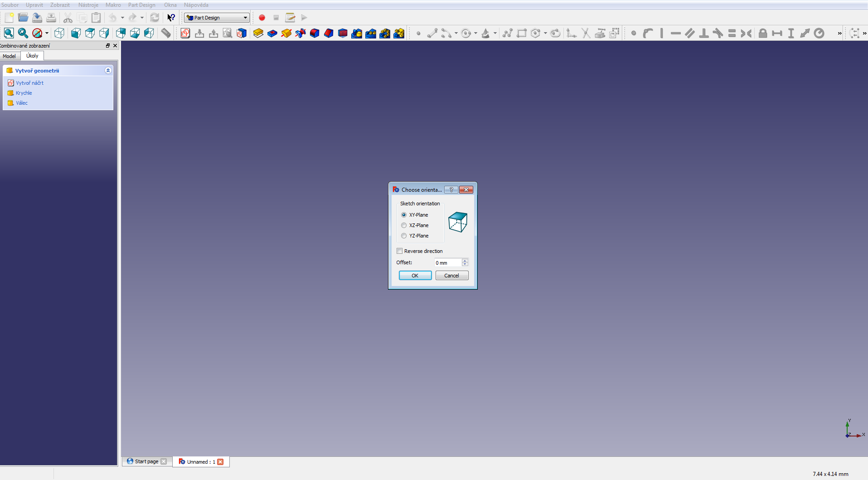This screenshot has height=480, width=868.
Task: Click the measure distance ruler icon
Action: pyautogui.click(x=166, y=33)
